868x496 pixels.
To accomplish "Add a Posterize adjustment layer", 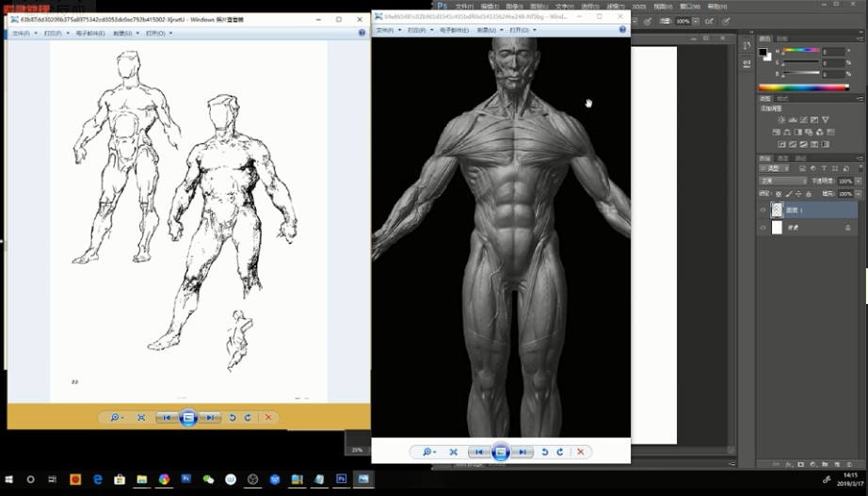I will click(x=793, y=145).
